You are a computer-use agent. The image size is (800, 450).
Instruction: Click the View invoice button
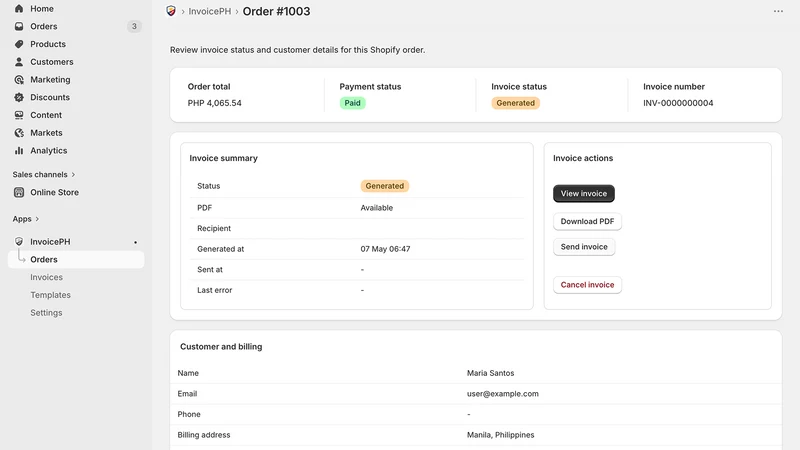[x=584, y=193]
